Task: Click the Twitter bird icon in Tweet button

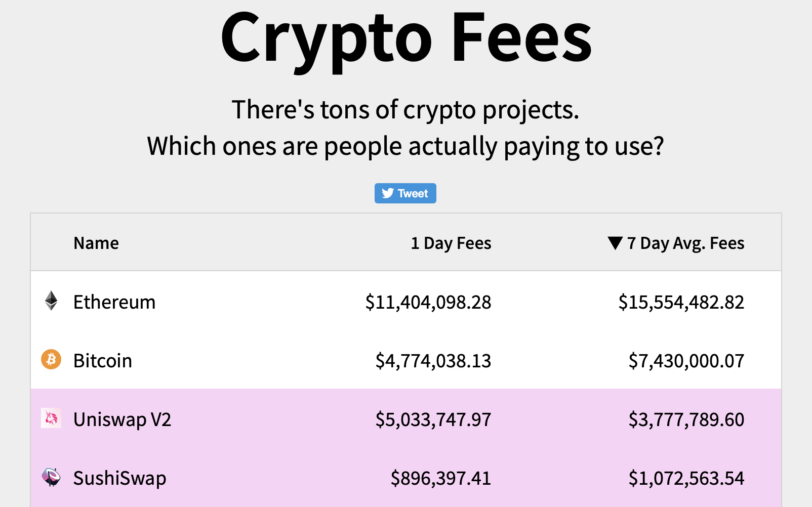Action: 388,193
